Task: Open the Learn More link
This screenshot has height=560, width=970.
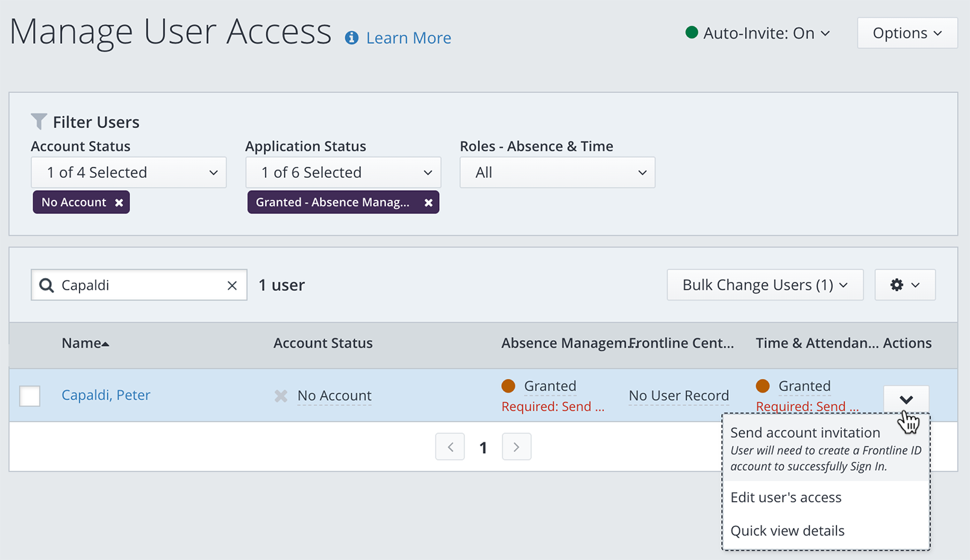Action: tap(409, 38)
